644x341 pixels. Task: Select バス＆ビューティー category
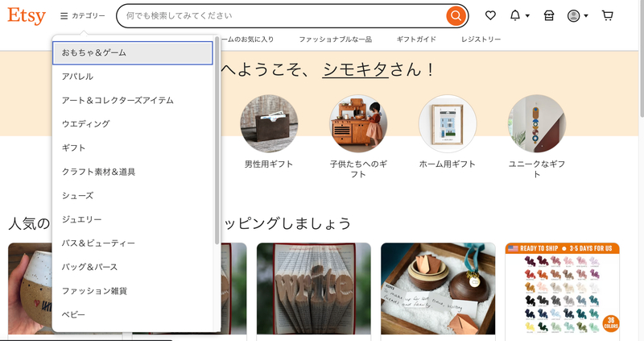pyautogui.click(x=133, y=243)
